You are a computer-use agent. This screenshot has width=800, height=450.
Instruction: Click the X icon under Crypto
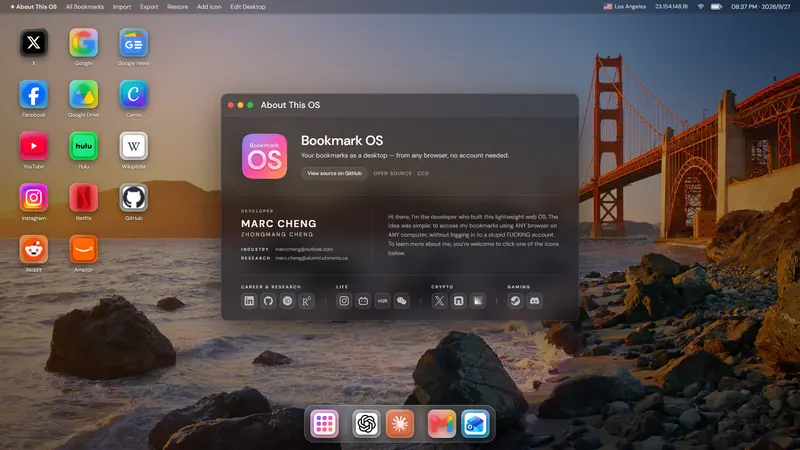[x=439, y=301]
